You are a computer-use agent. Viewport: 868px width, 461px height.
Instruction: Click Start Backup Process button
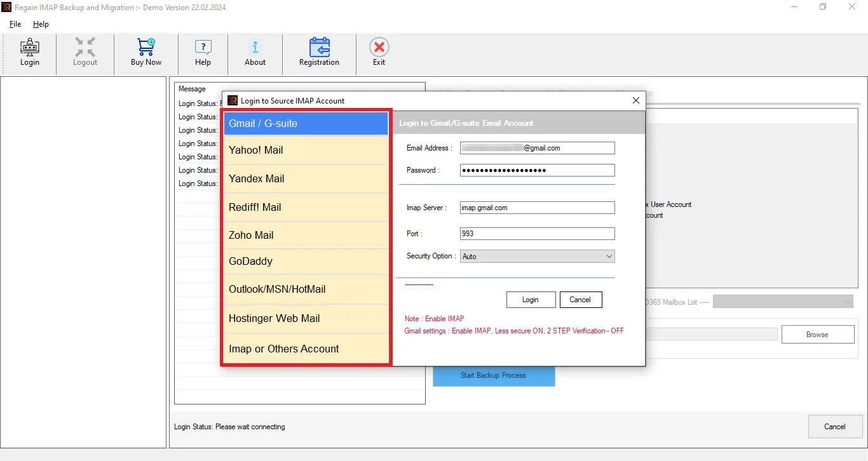[494, 375]
